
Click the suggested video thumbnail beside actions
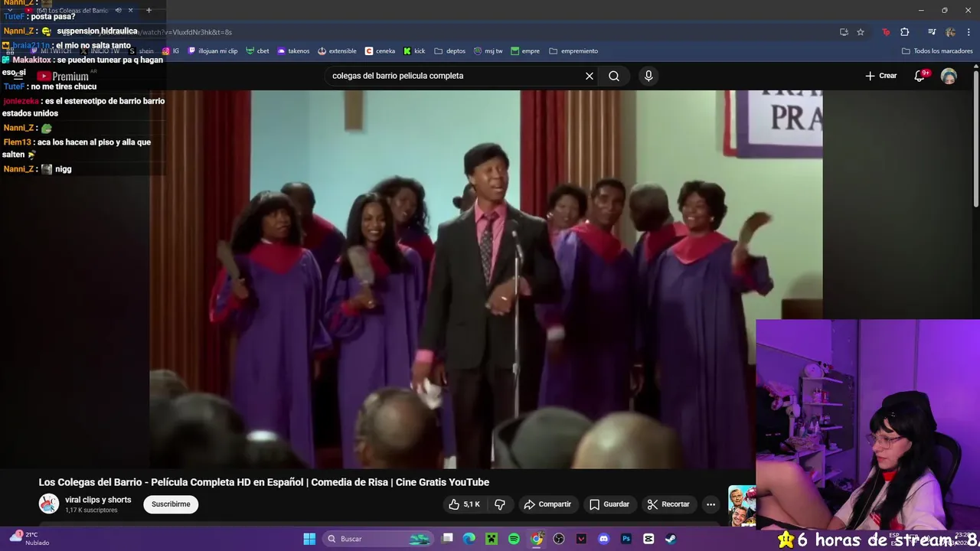[741, 506]
